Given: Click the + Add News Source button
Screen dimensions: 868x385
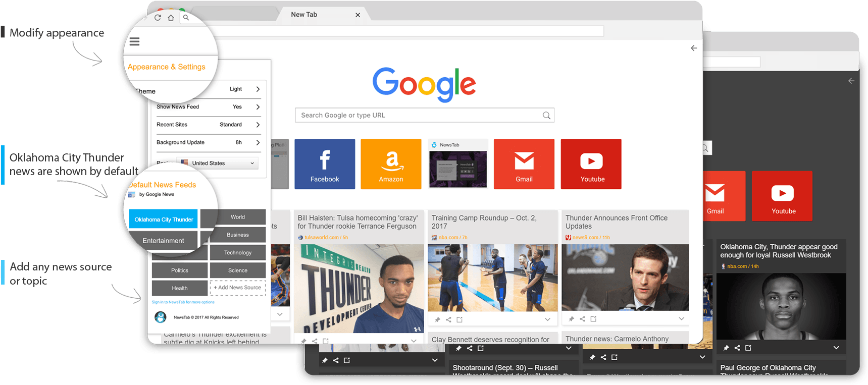Looking at the screenshot, I should (x=237, y=288).
